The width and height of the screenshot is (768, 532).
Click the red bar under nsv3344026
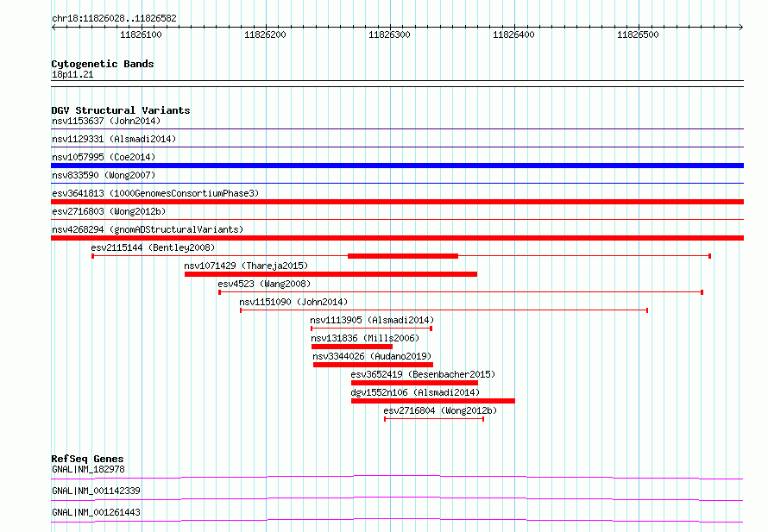(373, 365)
